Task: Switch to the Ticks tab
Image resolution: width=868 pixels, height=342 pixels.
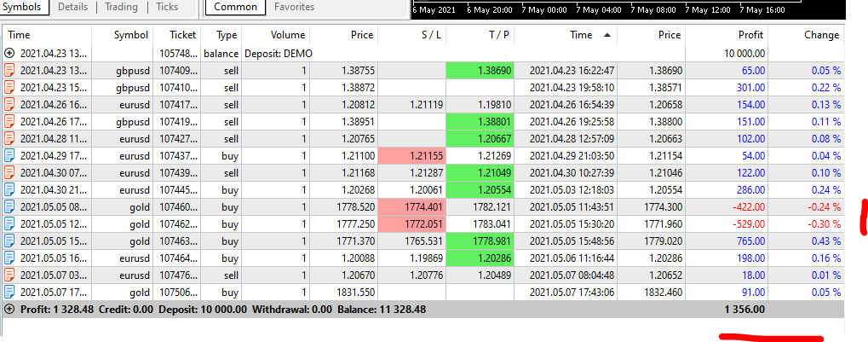Action: coord(167,7)
